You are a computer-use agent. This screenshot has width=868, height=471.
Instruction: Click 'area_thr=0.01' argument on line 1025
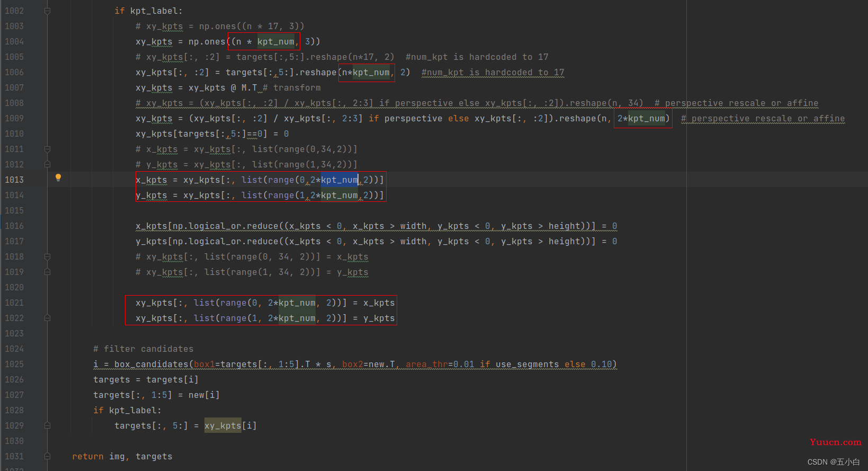point(440,364)
